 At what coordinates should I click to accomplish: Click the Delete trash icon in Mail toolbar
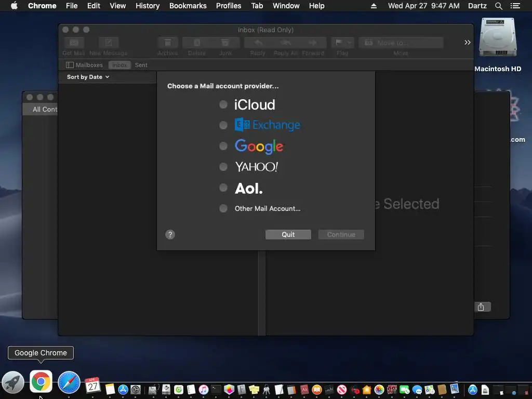click(197, 43)
